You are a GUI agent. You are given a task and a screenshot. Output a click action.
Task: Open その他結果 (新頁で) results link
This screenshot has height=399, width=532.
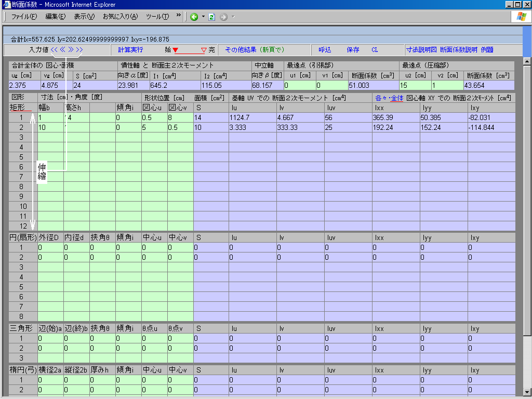(x=255, y=50)
